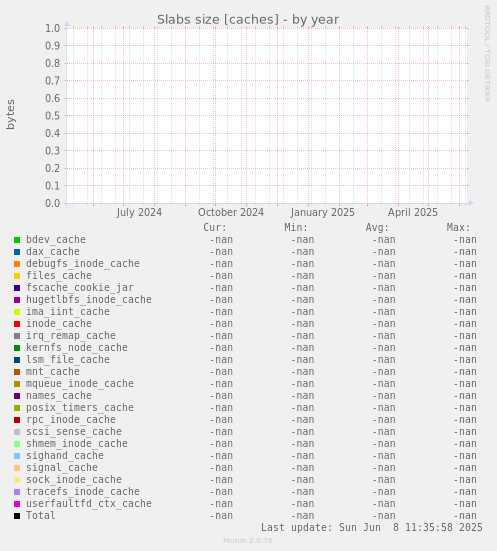This screenshot has height=551, width=497.
Task: Select the bdev_cache legend label
Action: 56,240
